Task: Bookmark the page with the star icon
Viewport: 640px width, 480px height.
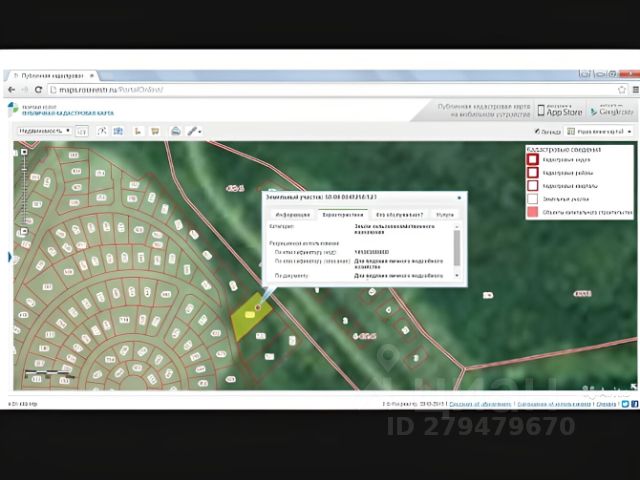Action: (622, 90)
